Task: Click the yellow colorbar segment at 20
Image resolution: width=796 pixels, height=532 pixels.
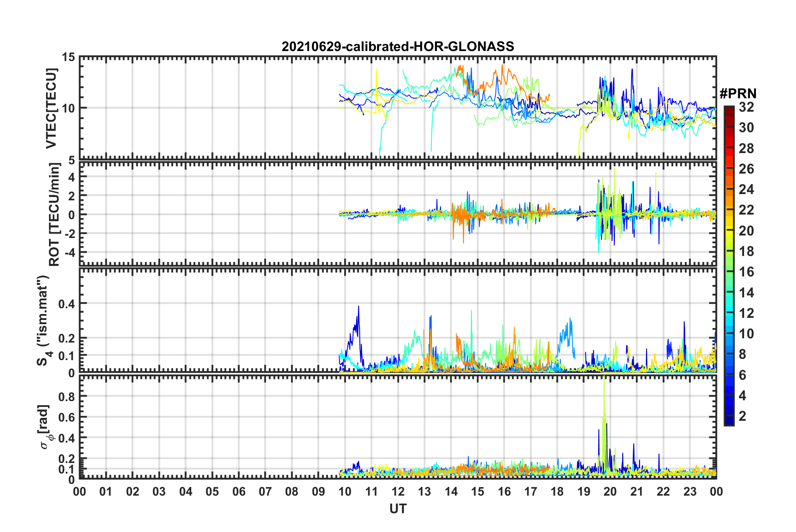Action: [x=729, y=230]
